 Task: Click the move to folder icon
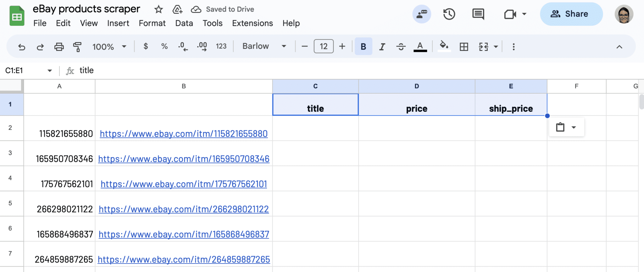point(177,9)
